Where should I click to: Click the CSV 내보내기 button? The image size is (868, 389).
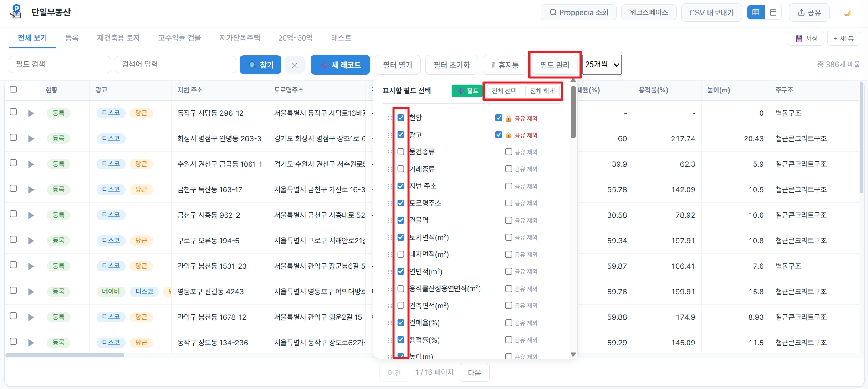click(711, 12)
